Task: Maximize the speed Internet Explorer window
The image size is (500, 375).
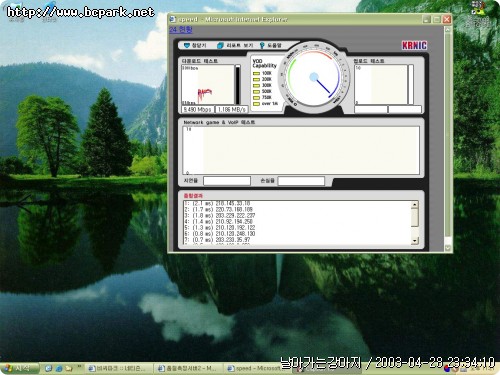Action: [437, 19]
